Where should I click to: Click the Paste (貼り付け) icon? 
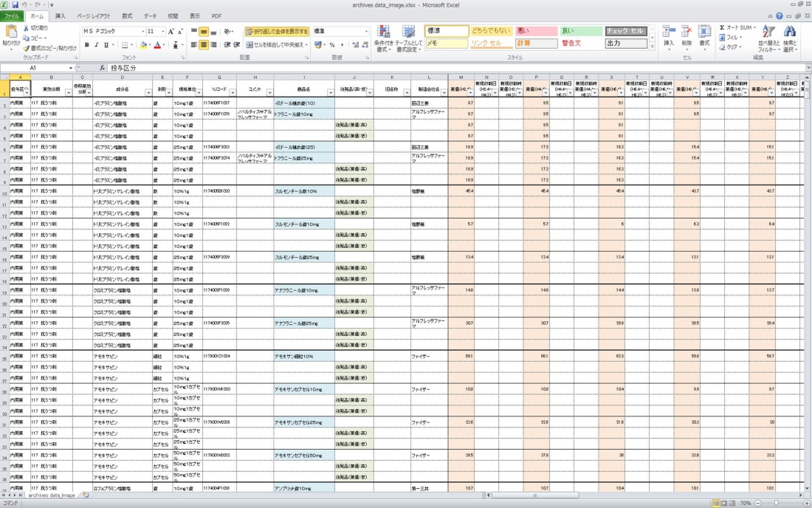point(11,32)
